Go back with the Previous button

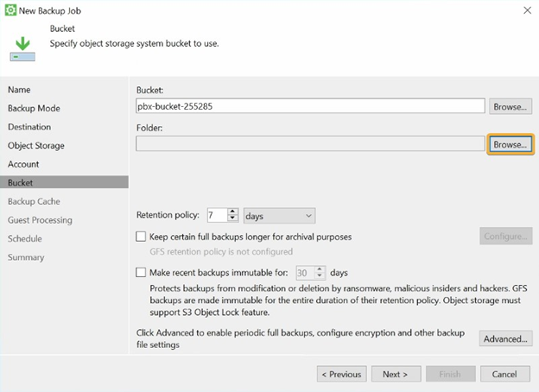(342, 374)
